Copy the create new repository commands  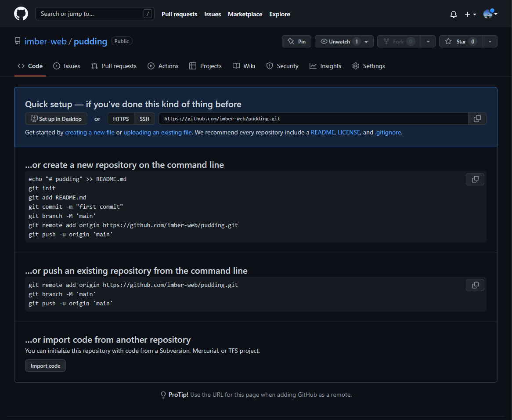click(475, 179)
